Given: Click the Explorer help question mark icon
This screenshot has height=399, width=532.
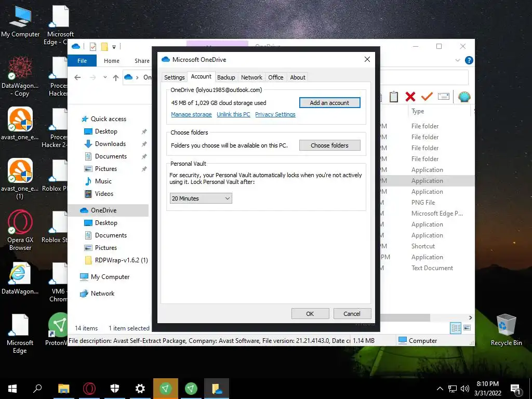Looking at the screenshot, I should [469, 60].
